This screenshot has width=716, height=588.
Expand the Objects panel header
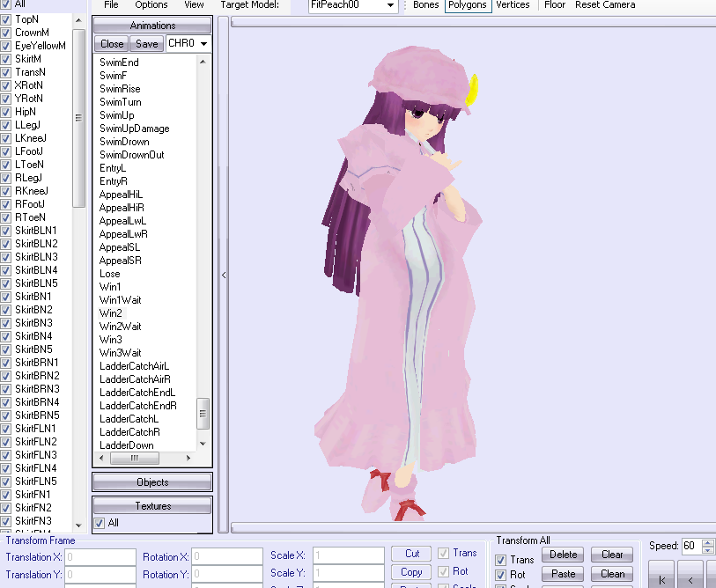[x=152, y=482]
